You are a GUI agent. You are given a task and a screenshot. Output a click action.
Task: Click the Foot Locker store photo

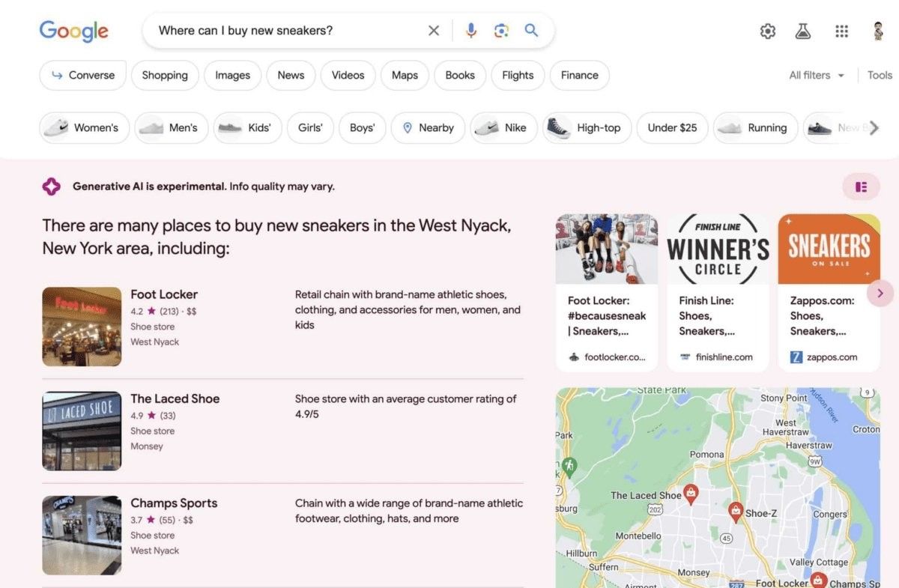(x=82, y=327)
